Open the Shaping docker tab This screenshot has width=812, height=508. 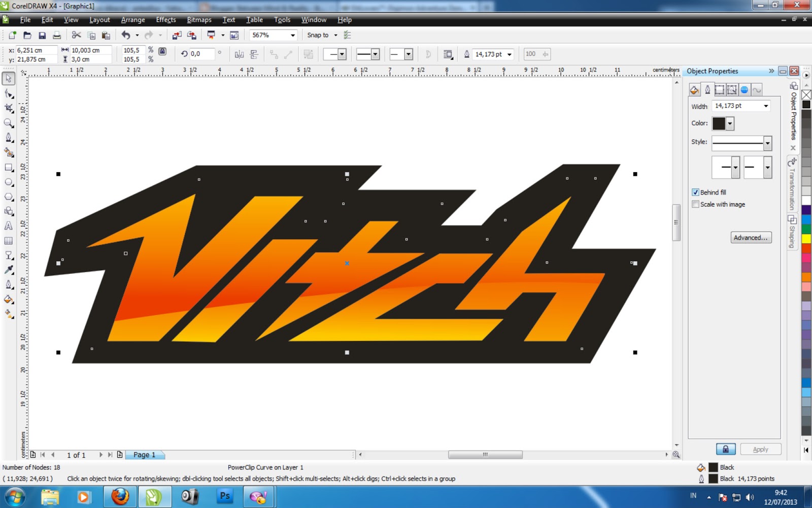pyautogui.click(x=792, y=232)
